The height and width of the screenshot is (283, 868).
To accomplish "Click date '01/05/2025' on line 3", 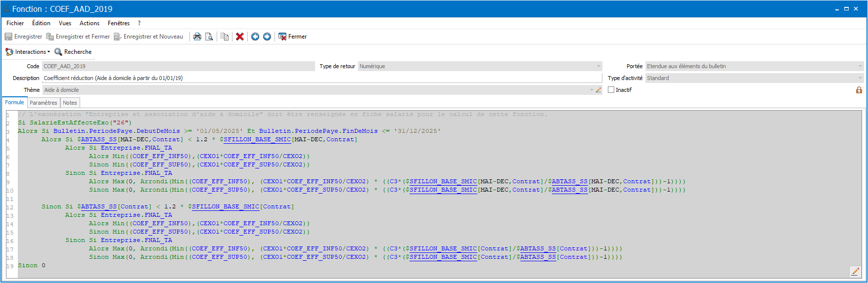I will 220,131.
